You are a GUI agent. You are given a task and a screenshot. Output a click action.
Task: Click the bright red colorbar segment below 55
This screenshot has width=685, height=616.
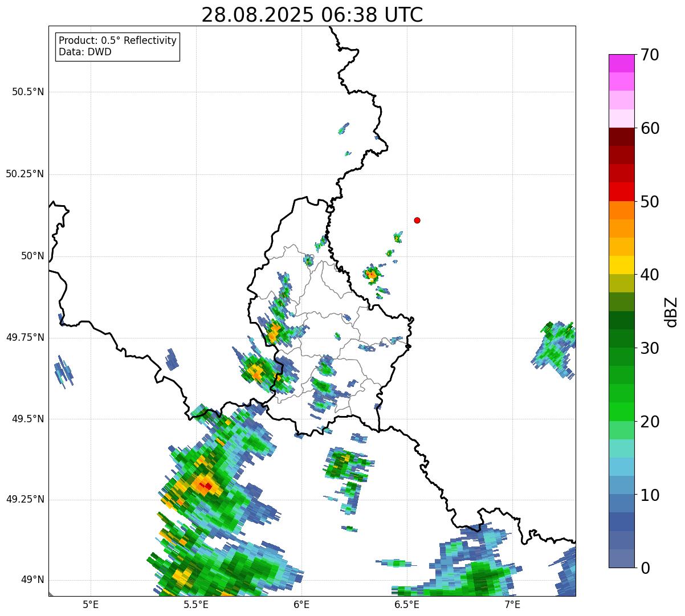click(x=622, y=191)
